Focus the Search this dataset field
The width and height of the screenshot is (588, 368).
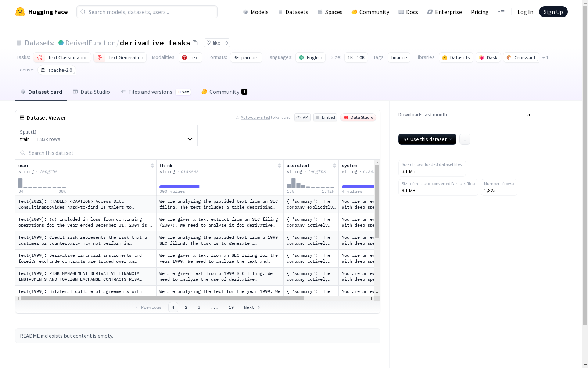tap(198, 153)
